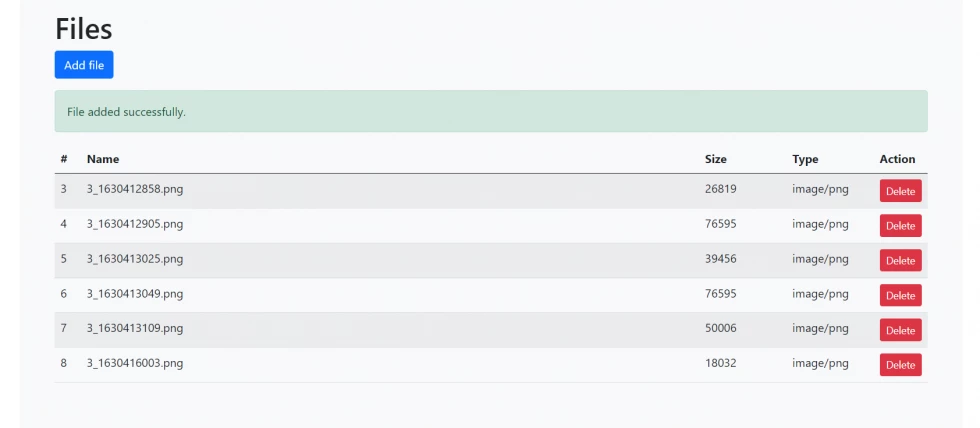Delete file 3_1630416003.png
Screen dimensions: 980x428
click(x=900, y=365)
